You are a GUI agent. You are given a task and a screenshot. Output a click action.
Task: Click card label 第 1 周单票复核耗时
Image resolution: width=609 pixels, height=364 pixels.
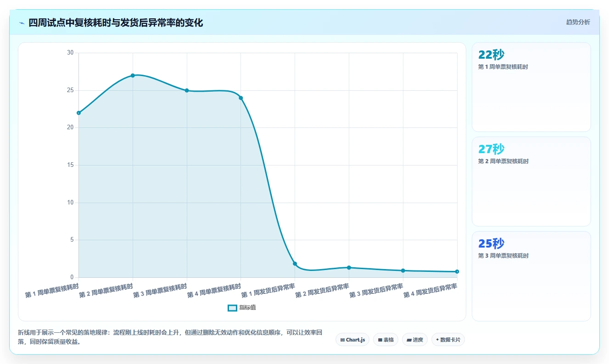[503, 67]
